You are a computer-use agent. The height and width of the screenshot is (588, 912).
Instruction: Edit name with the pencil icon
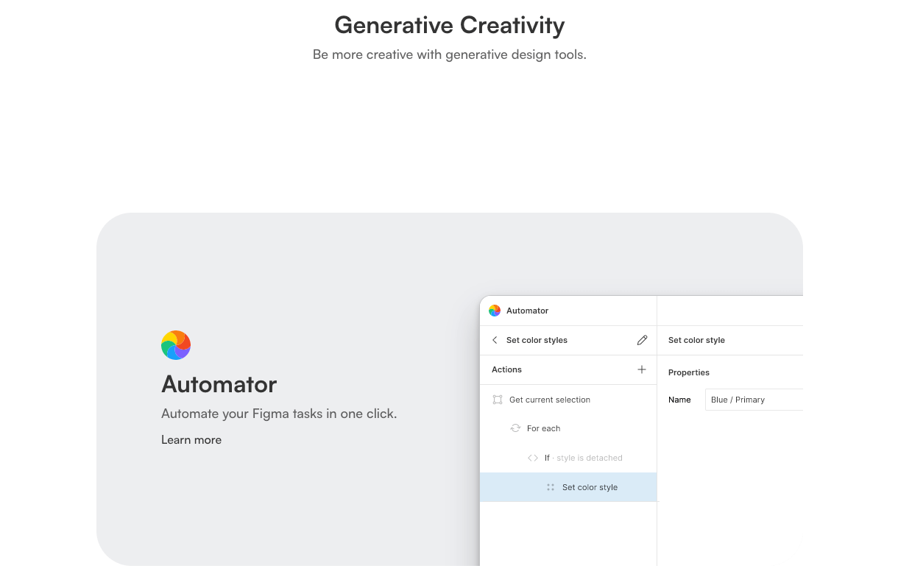(642, 340)
